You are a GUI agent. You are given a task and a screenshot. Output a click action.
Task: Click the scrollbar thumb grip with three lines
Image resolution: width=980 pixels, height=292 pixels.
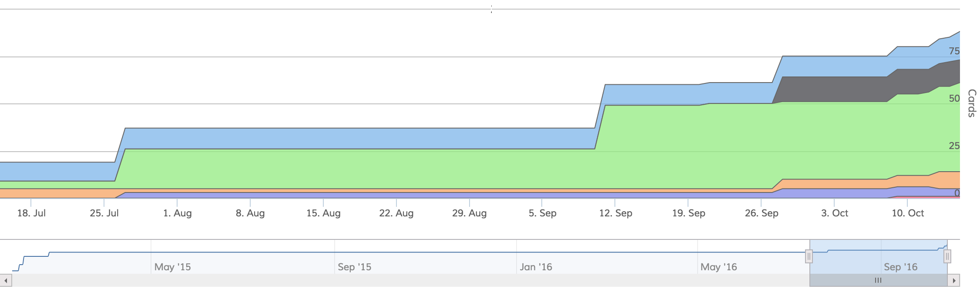click(x=878, y=280)
